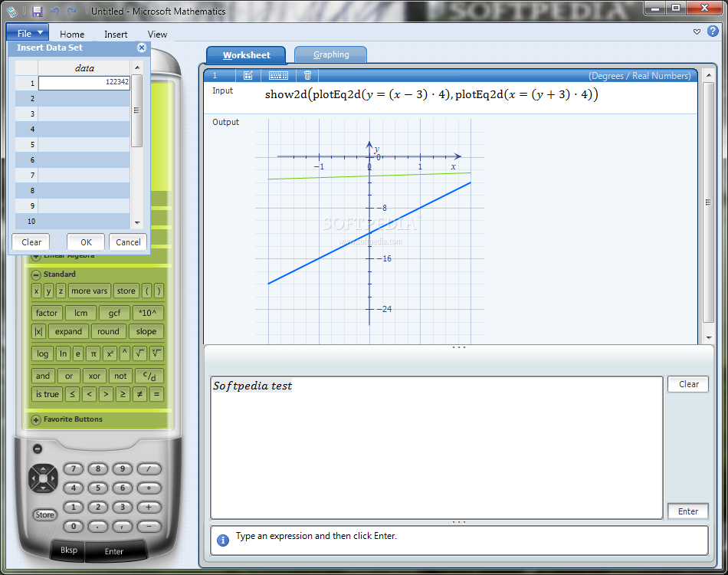Switch to the Worksheet tab
Image resolution: width=728 pixels, height=575 pixels.
[x=246, y=54]
